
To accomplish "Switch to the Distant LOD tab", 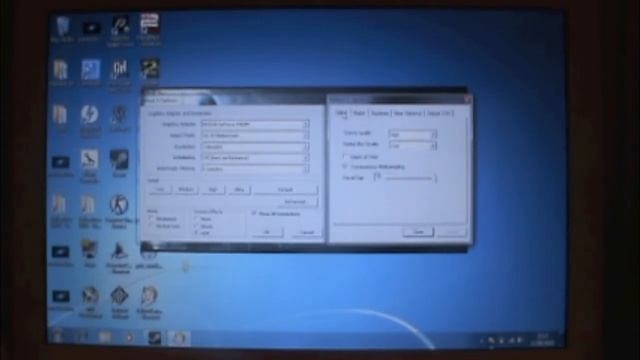I will coord(439,113).
